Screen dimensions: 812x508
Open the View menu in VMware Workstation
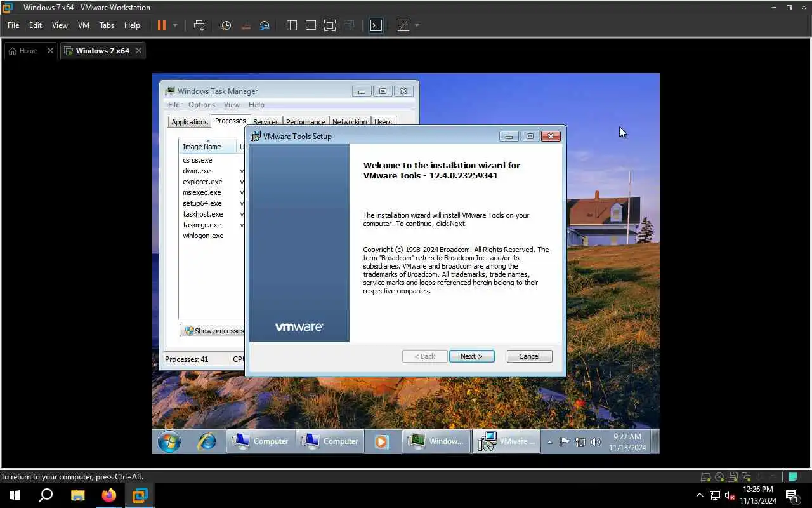(x=60, y=25)
